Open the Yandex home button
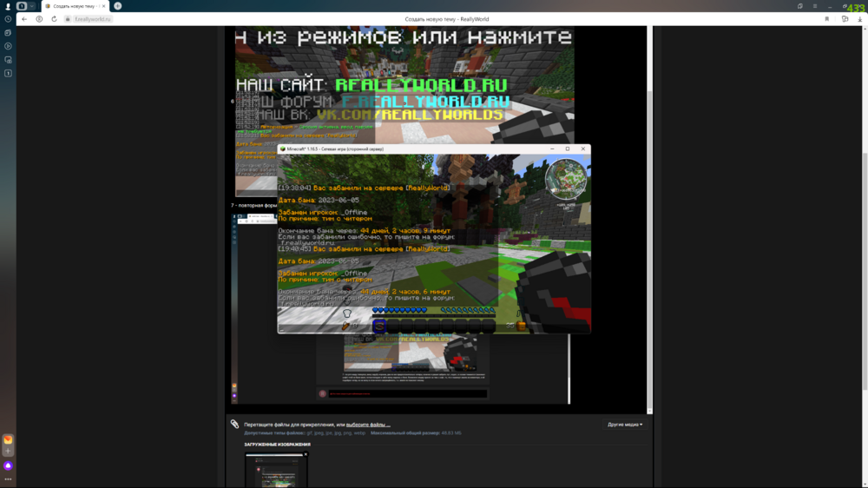 [x=39, y=19]
